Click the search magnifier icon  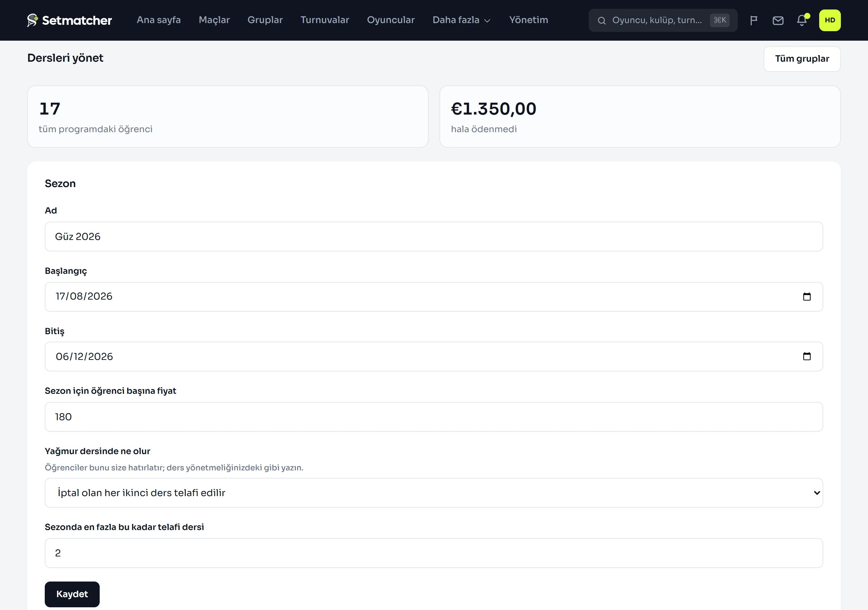point(601,20)
